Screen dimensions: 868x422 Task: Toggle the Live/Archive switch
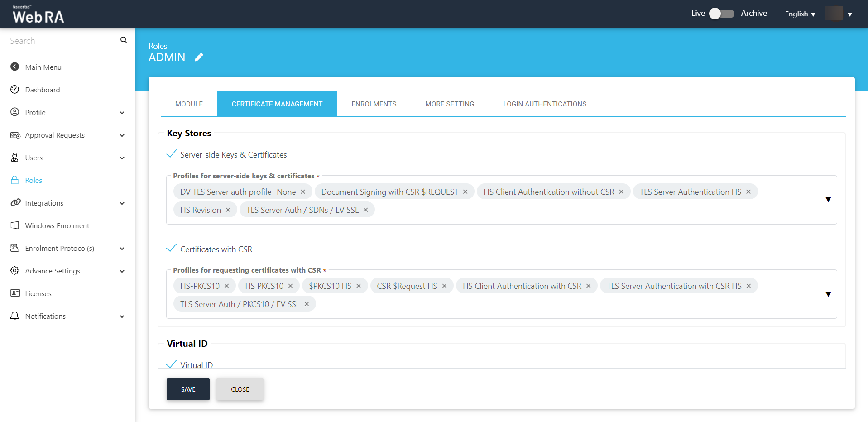(721, 14)
